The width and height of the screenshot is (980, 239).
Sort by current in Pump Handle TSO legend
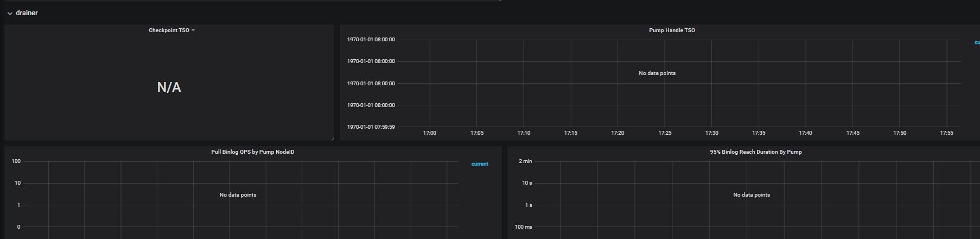[977, 42]
